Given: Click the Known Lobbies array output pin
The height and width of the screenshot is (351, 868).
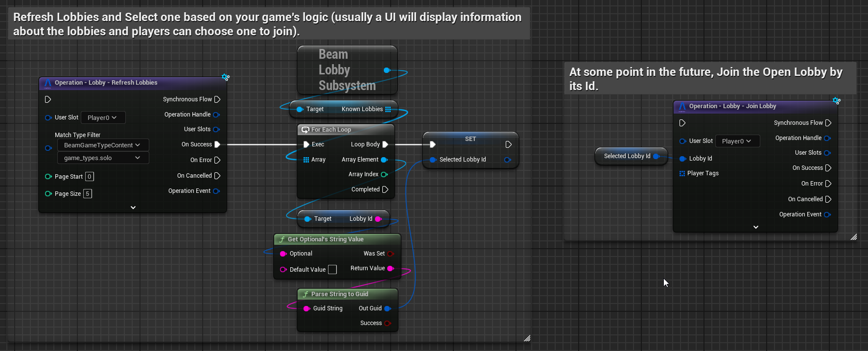Looking at the screenshot, I should pos(388,109).
